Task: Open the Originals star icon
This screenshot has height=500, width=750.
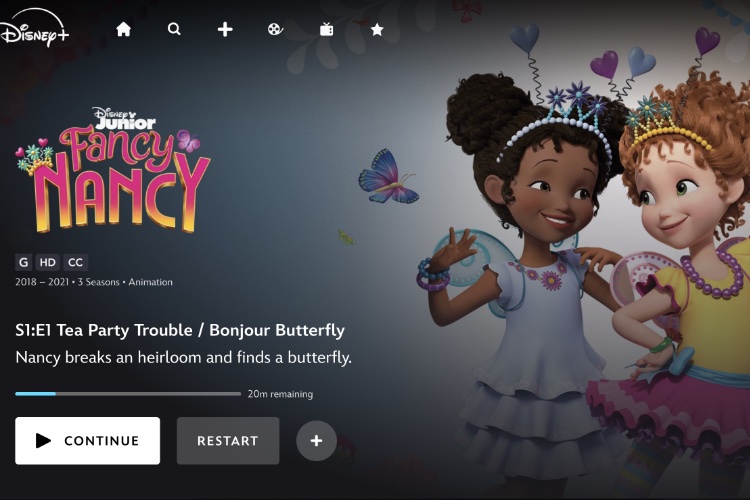Action: click(377, 30)
